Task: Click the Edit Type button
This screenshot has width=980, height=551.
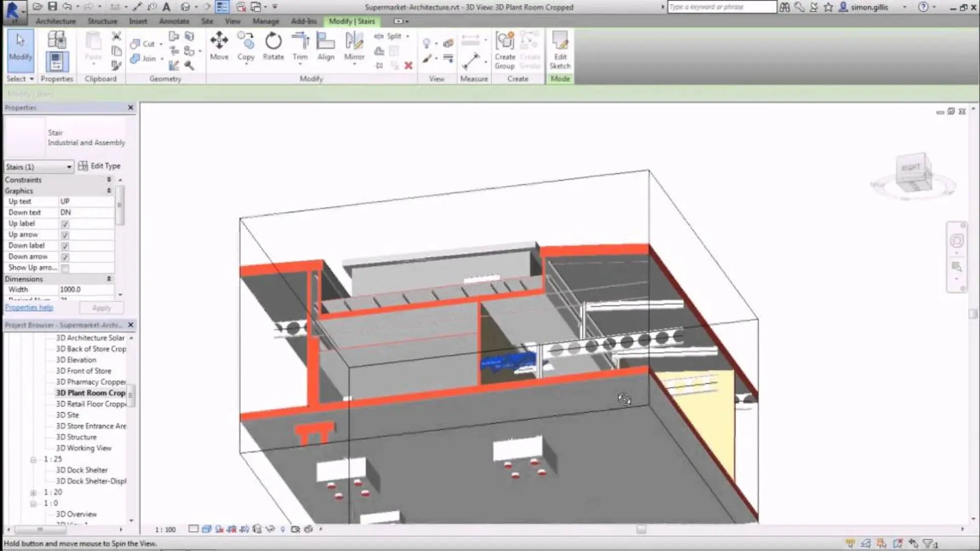Action: [x=100, y=166]
